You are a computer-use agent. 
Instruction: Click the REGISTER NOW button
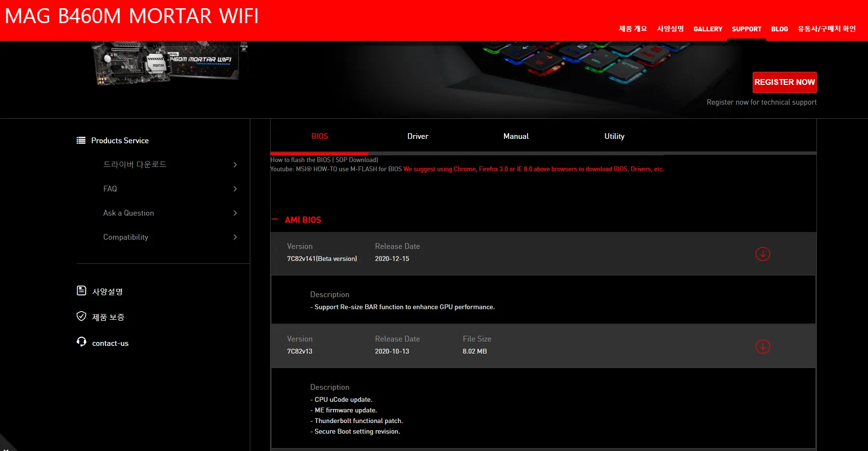pos(785,82)
